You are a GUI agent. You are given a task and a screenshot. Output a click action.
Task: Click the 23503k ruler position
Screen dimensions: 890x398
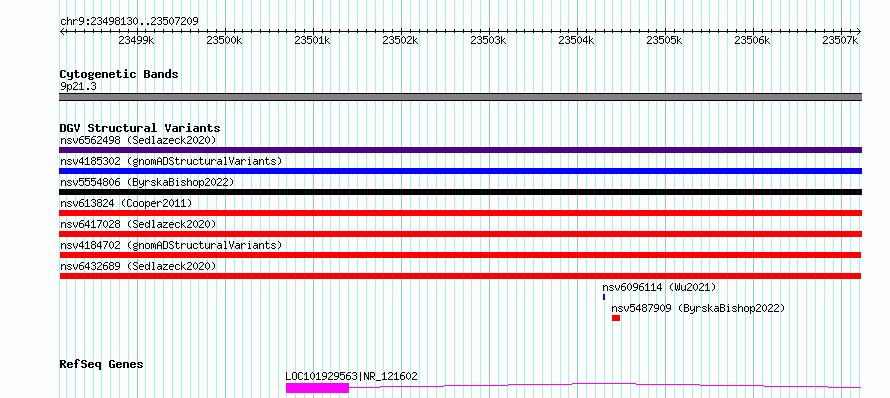click(488, 40)
